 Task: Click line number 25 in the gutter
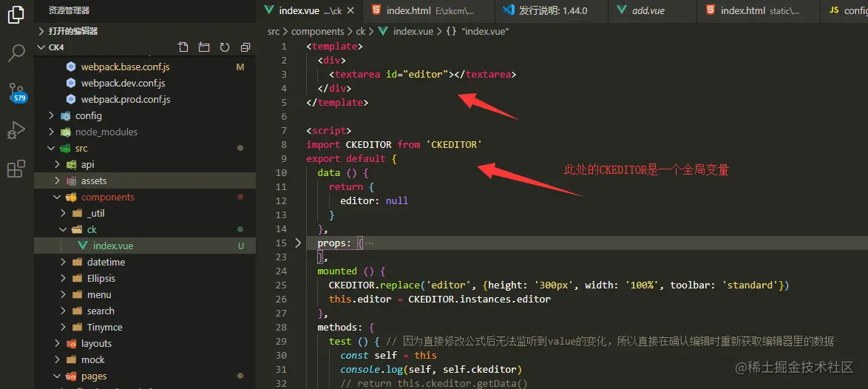coord(281,285)
